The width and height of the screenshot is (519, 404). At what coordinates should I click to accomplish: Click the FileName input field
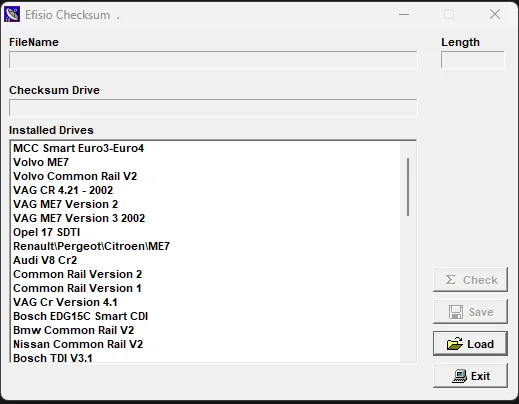(213, 60)
